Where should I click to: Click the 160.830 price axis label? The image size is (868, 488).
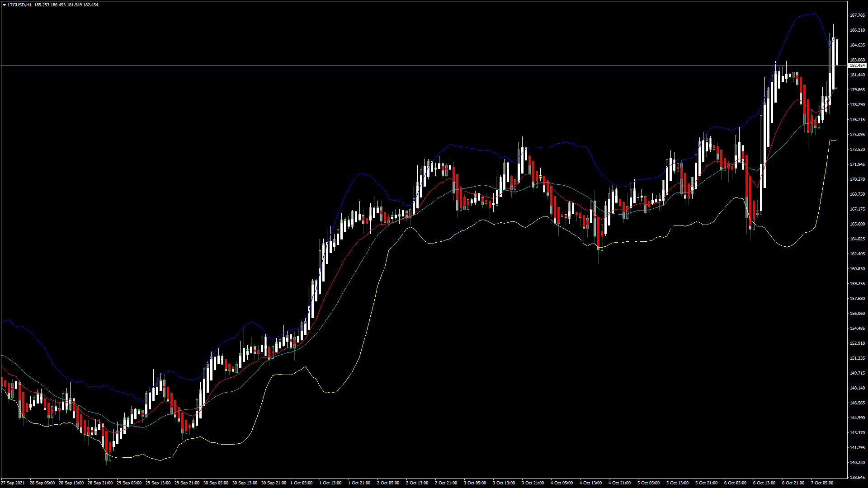coord(857,269)
